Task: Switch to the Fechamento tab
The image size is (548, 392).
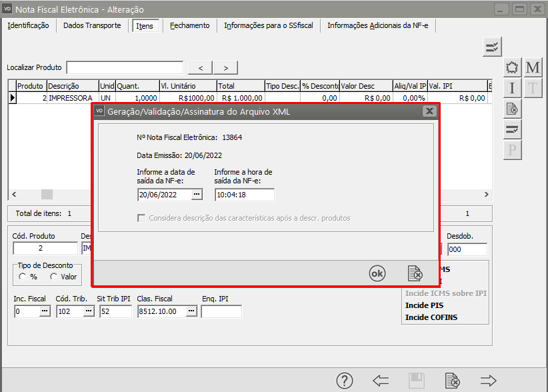Action: click(189, 25)
